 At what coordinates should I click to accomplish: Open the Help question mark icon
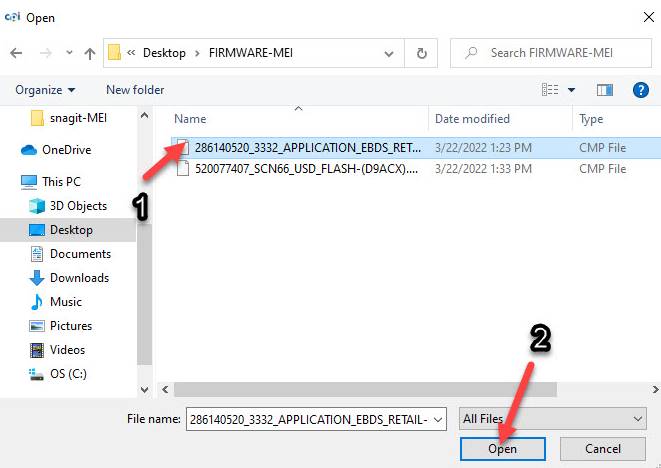(x=641, y=90)
